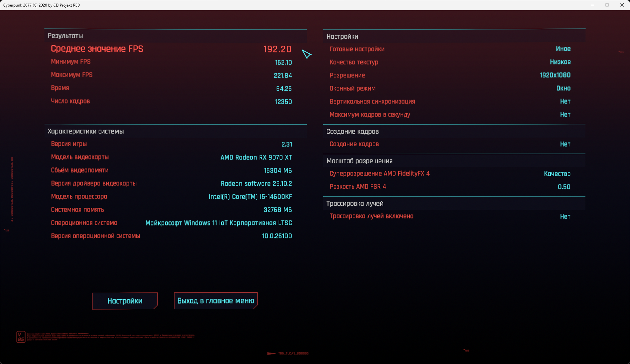
Task: Click Суперразрешение AMD FidelityFX 4 Качество value
Action: pyautogui.click(x=557, y=174)
